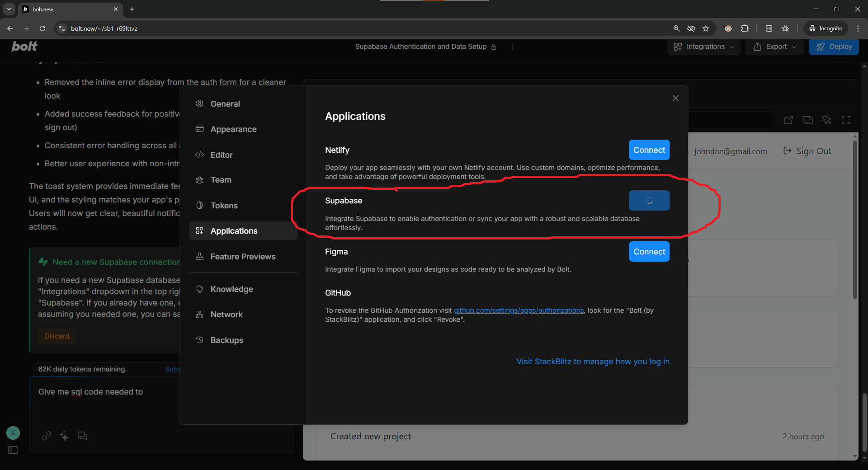The image size is (868, 470).
Task: Click the site information icon
Action: click(x=62, y=28)
